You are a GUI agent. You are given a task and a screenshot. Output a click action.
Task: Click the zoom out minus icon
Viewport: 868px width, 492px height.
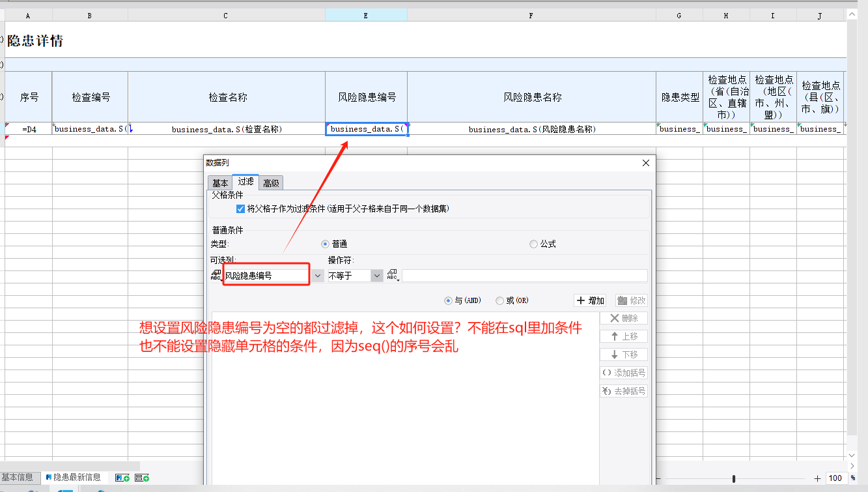(659, 478)
